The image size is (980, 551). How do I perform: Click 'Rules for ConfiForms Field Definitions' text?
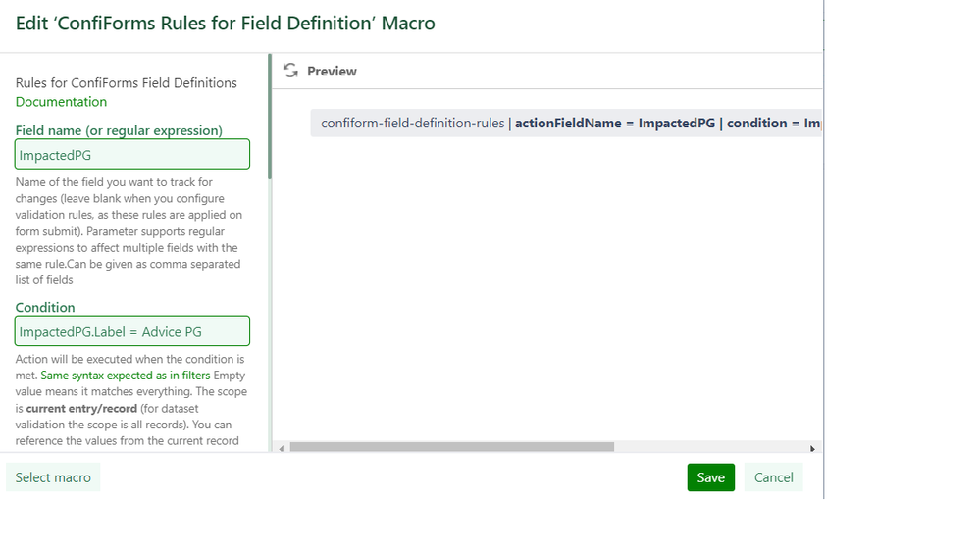tap(127, 83)
